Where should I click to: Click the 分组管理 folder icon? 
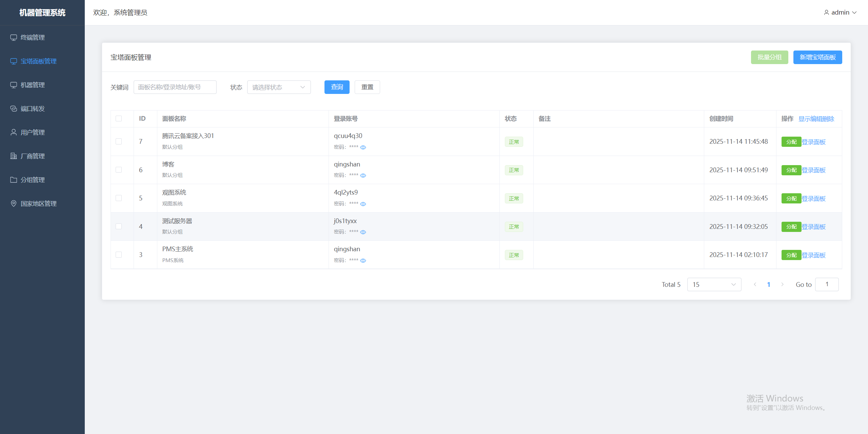(14, 180)
